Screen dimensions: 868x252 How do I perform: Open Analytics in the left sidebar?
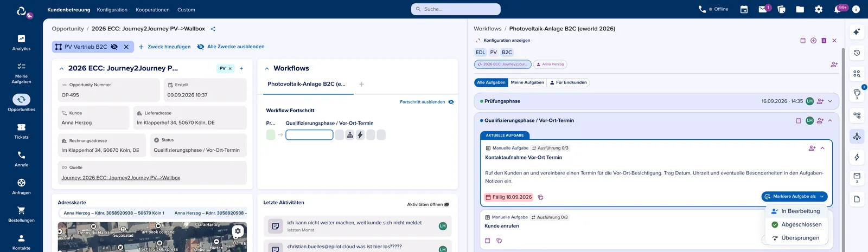tap(21, 42)
